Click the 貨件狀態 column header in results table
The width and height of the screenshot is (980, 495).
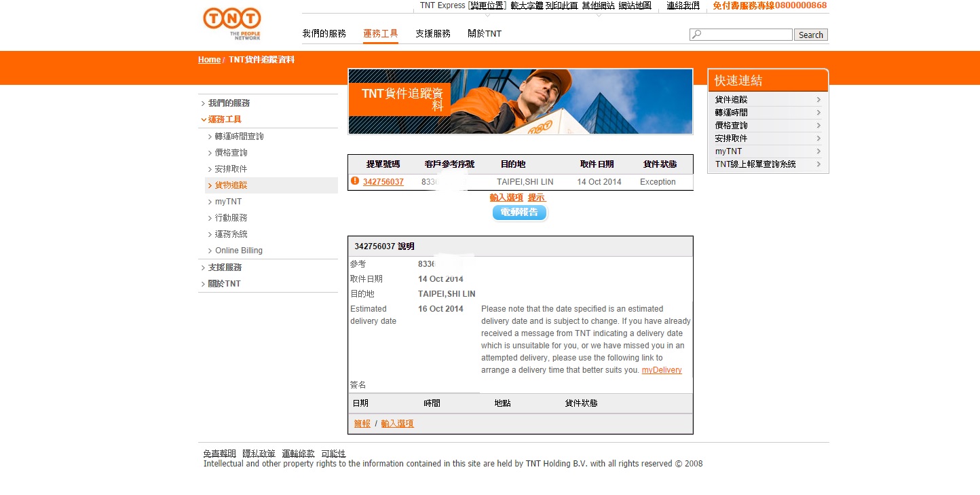coord(660,164)
